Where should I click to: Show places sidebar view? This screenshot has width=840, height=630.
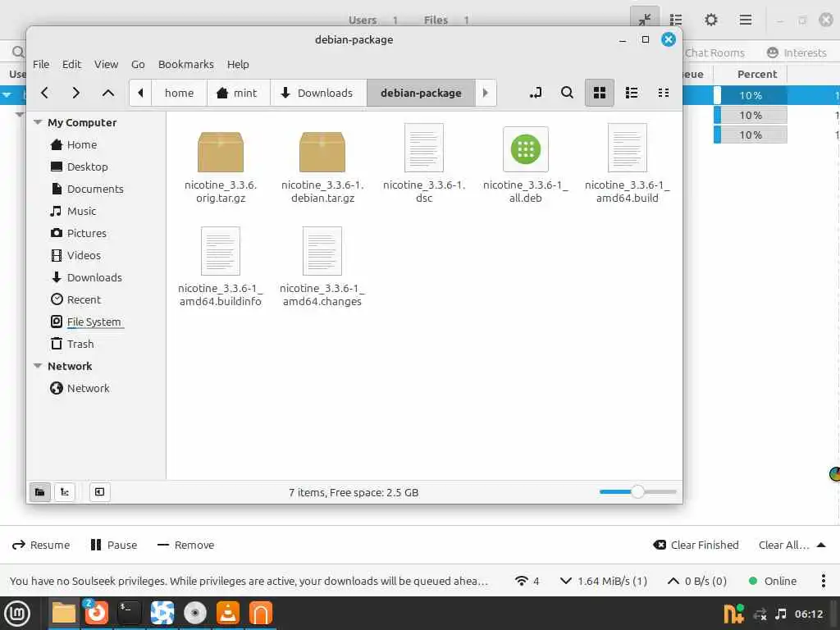(x=39, y=492)
